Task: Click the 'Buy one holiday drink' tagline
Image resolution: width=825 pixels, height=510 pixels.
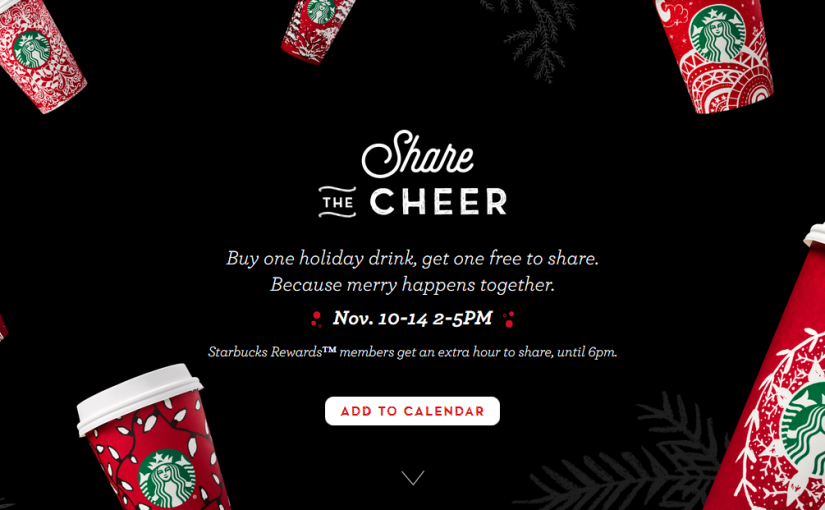Action: pos(412,258)
